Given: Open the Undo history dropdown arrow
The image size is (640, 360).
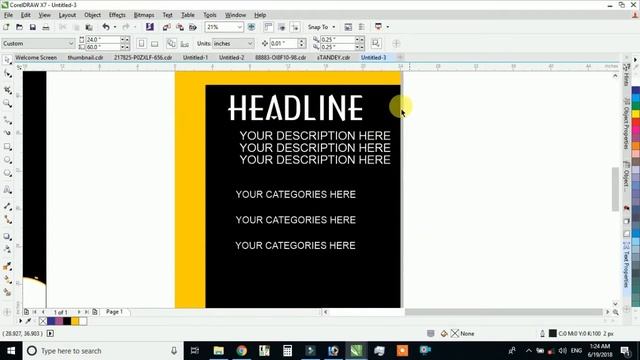Looking at the screenshot, I should tap(115, 27).
